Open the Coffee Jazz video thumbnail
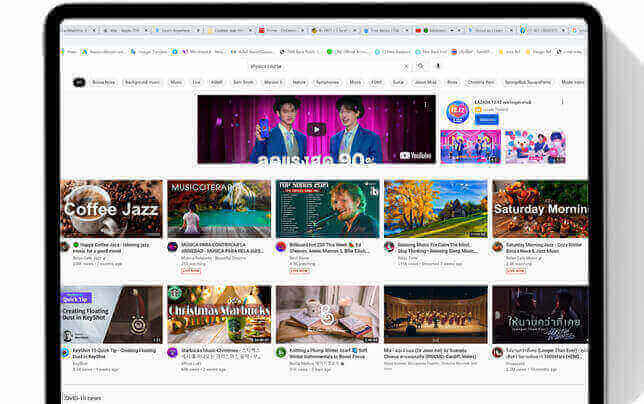 111,208
